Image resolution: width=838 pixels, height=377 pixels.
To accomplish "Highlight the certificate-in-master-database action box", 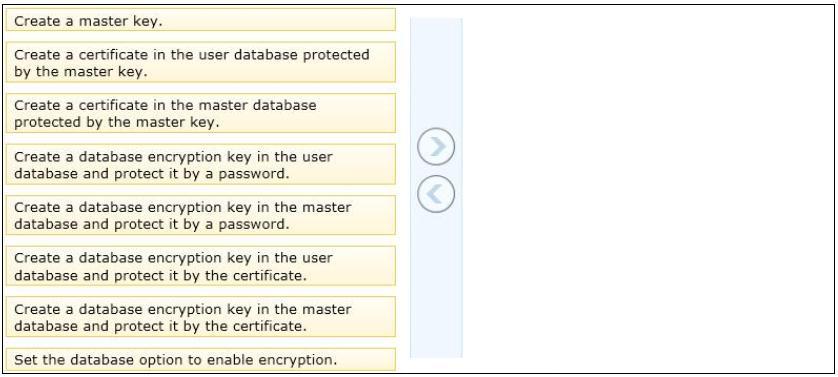I will tap(201, 113).
